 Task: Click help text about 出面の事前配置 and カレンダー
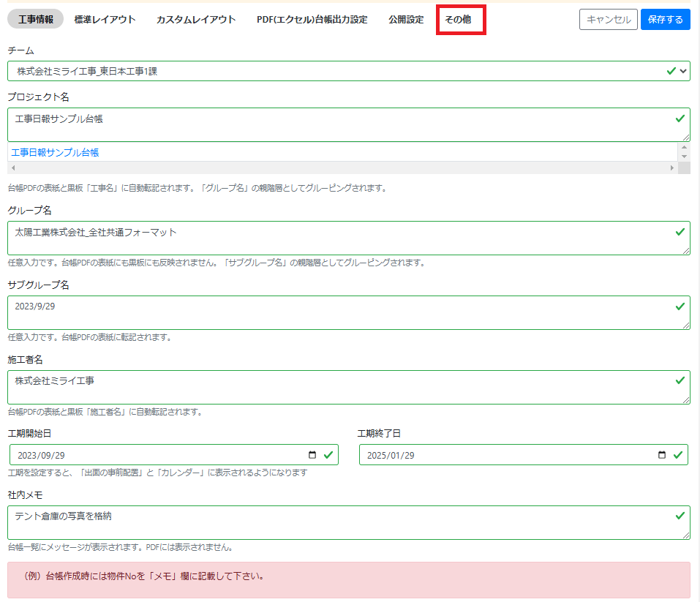click(157, 473)
